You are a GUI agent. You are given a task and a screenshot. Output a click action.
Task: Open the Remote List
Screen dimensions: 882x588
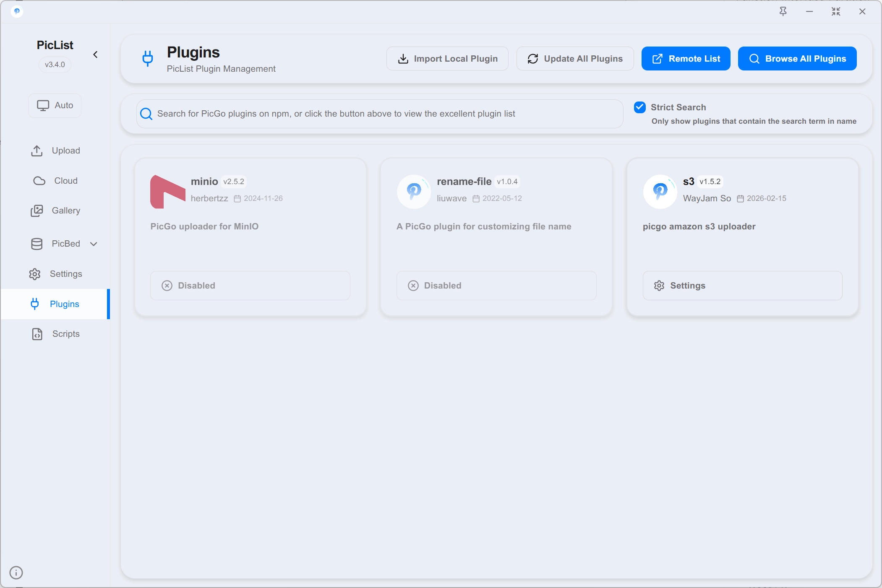coord(686,59)
